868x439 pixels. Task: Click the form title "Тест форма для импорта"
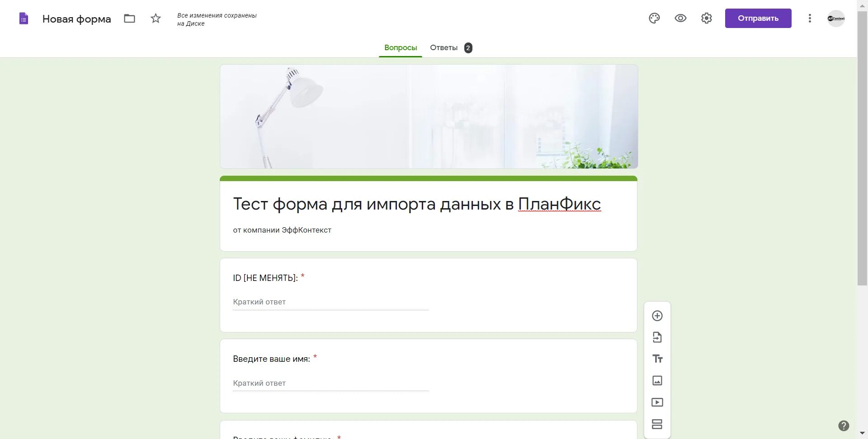417,204
